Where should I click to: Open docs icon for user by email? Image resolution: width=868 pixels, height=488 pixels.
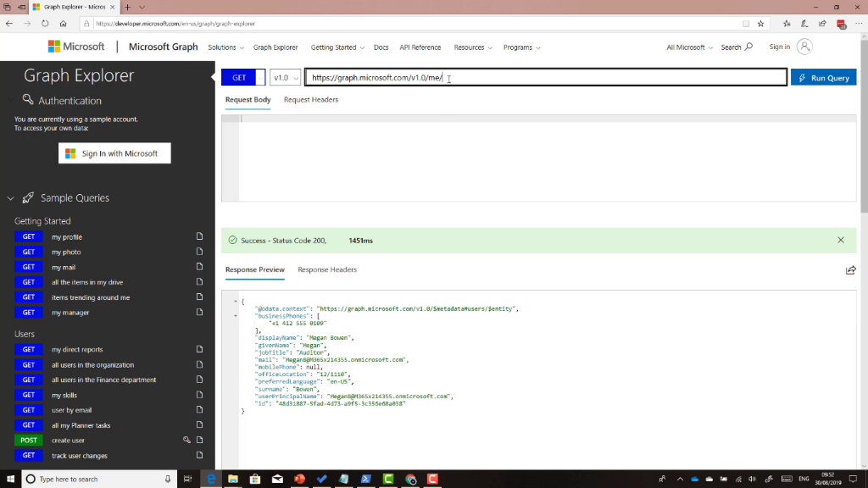pos(199,409)
